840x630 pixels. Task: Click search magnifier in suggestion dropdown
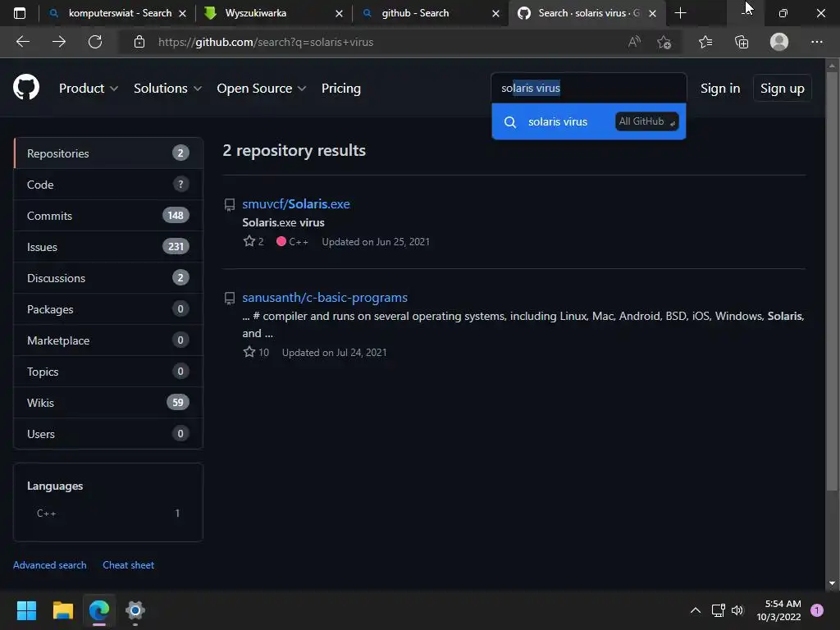pos(510,122)
